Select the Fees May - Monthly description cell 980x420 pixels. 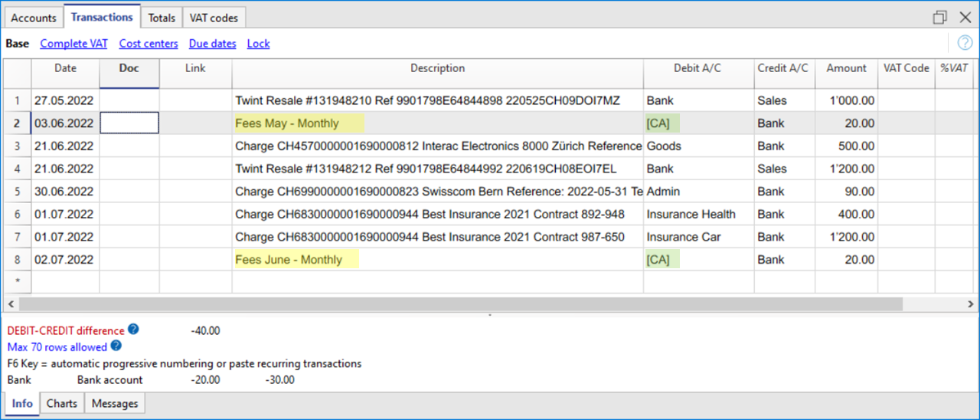[x=299, y=123]
